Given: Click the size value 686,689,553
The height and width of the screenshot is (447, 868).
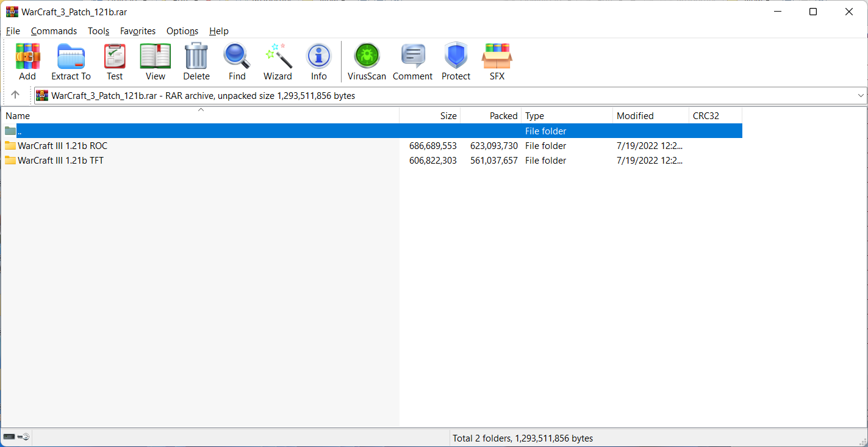Looking at the screenshot, I should click(x=433, y=146).
